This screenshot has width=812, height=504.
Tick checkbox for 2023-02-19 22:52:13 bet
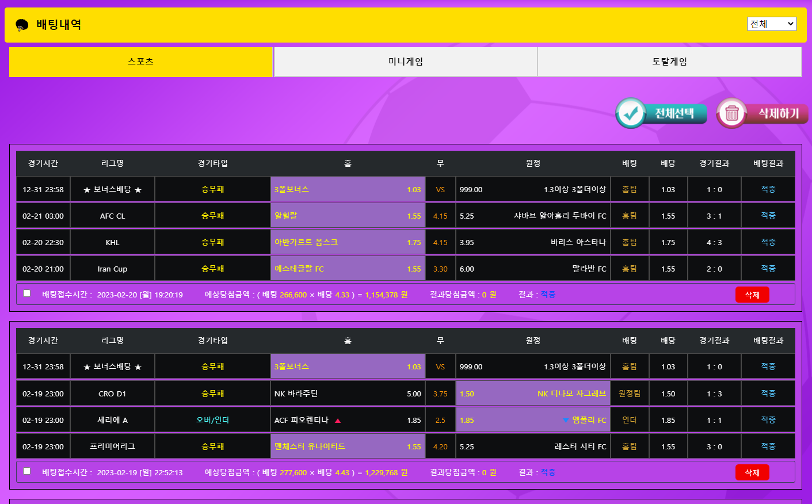pyautogui.click(x=27, y=471)
